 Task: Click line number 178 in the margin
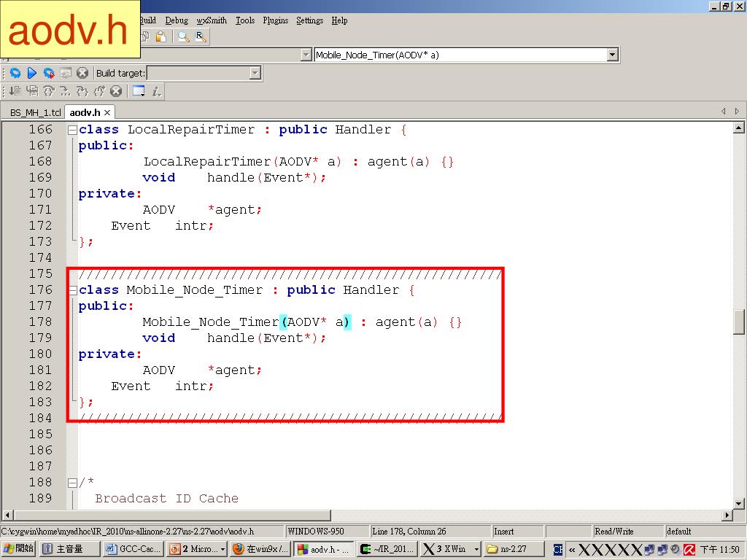[41, 322]
